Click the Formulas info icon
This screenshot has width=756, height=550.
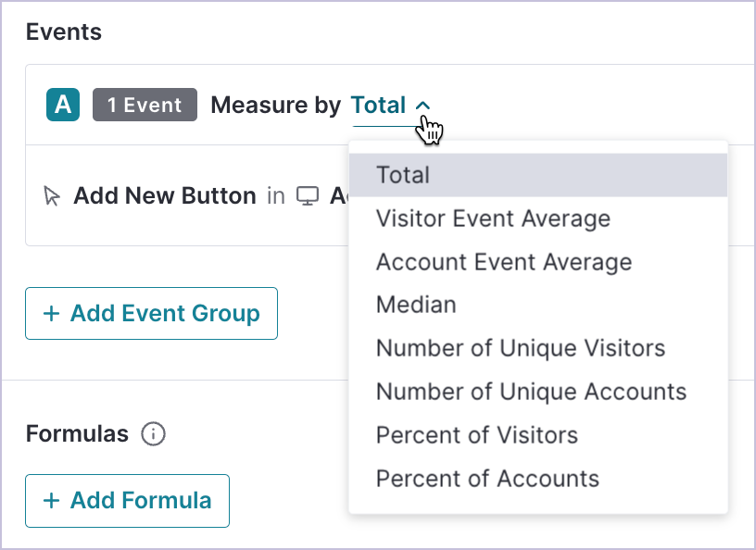153,434
